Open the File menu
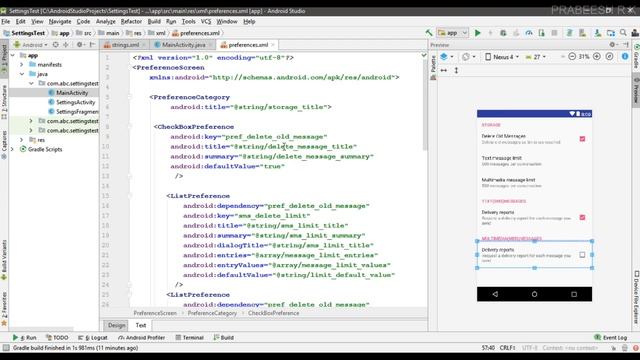 pos(6,21)
